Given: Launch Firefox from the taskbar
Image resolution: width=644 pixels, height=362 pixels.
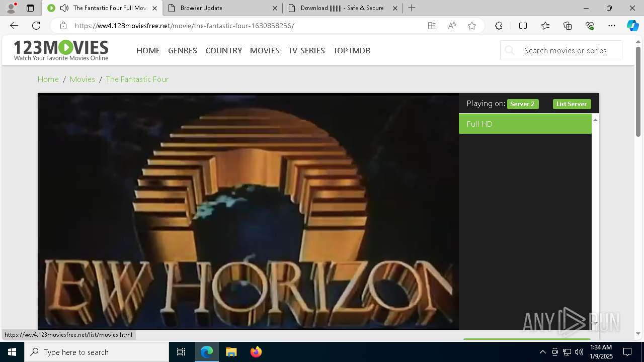Looking at the screenshot, I should pyautogui.click(x=256, y=352).
